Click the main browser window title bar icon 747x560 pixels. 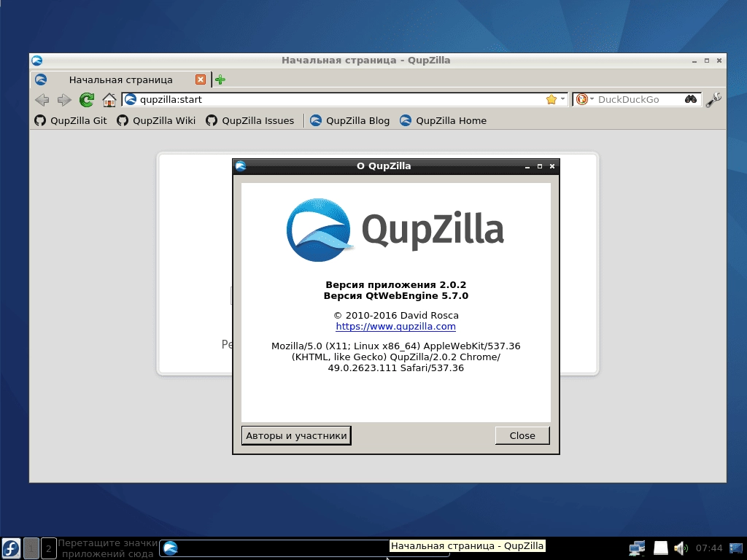[37, 61]
